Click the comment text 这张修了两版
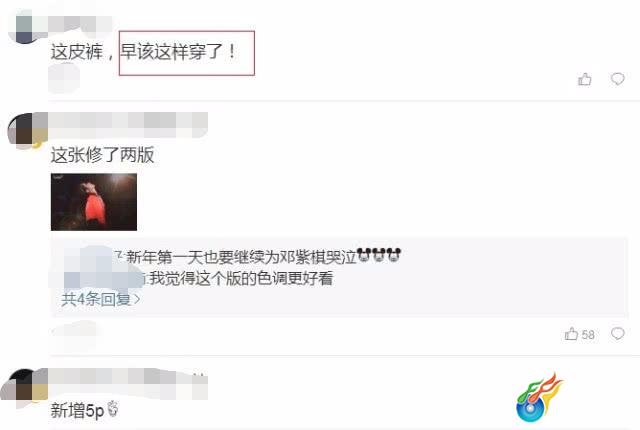The image size is (640, 430). [x=102, y=155]
